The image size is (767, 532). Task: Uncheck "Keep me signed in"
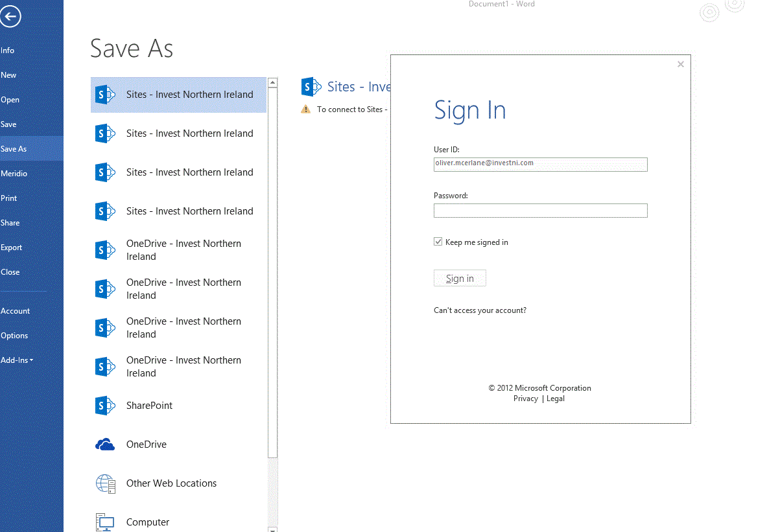tap(438, 241)
